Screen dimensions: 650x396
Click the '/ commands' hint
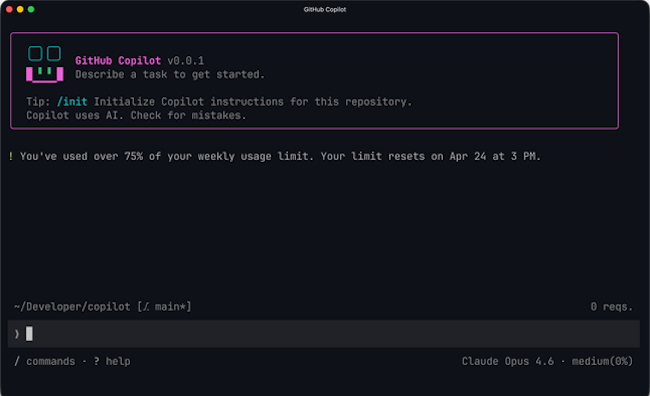45,361
